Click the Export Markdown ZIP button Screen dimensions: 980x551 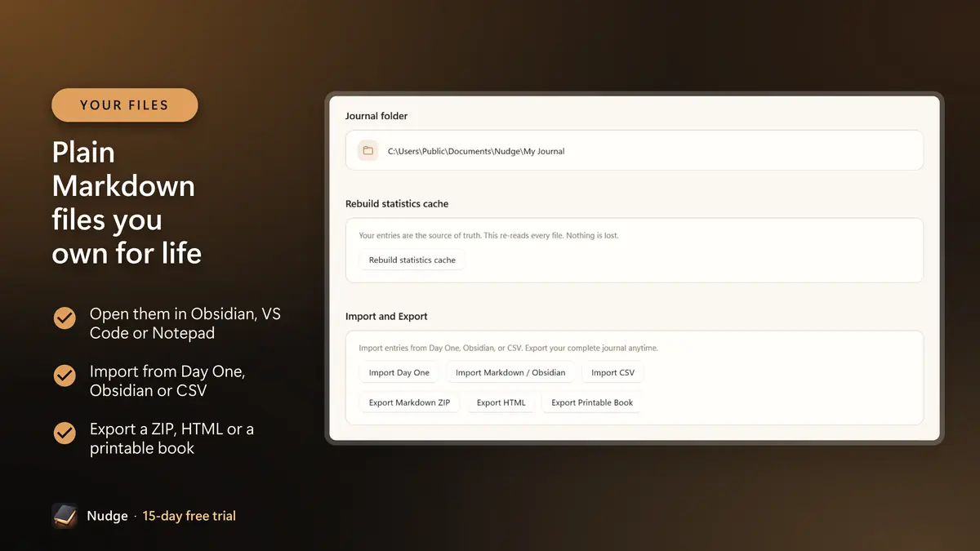click(409, 402)
